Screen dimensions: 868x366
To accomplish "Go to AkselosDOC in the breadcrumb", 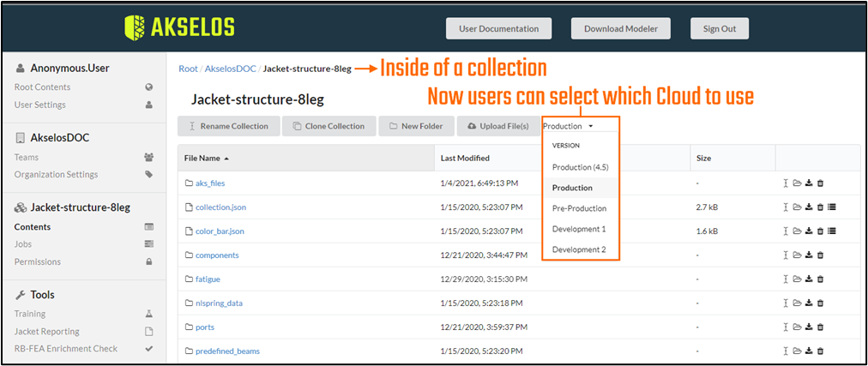I will click(230, 69).
